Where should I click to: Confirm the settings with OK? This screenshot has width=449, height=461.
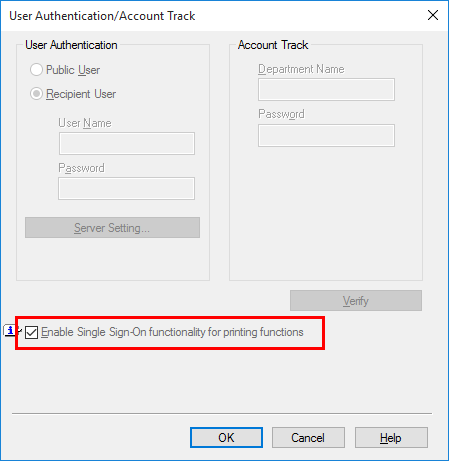[226, 438]
